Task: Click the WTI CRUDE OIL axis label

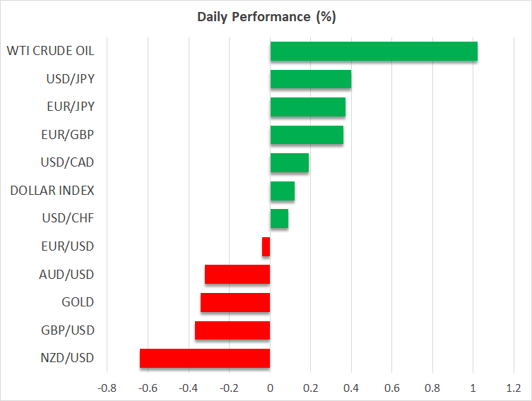Action: (50, 51)
